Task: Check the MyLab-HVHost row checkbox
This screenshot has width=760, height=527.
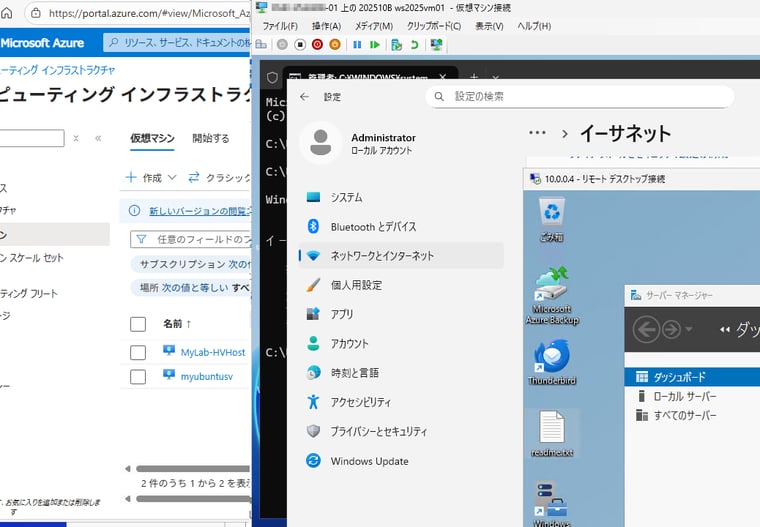Action: pos(138,352)
